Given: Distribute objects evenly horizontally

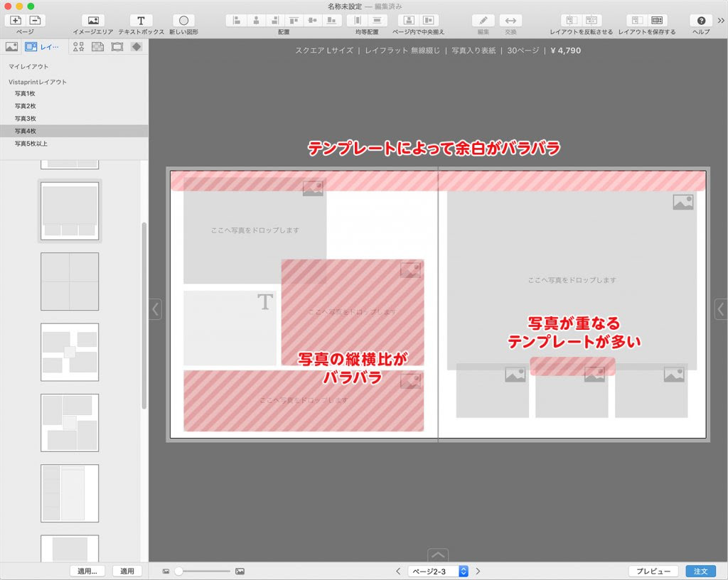Looking at the screenshot, I should click(358, 21).
